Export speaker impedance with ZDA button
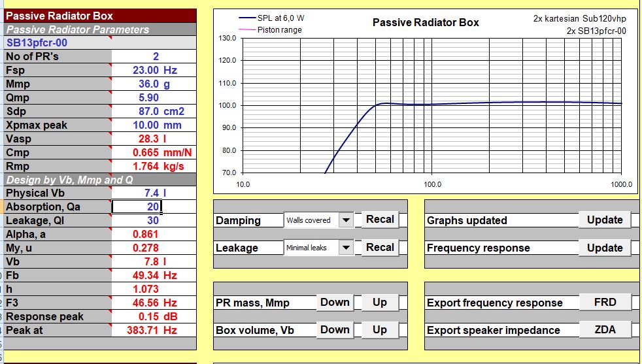The width and height of the screenshot is (642, 364). click(x=605, y=330)
